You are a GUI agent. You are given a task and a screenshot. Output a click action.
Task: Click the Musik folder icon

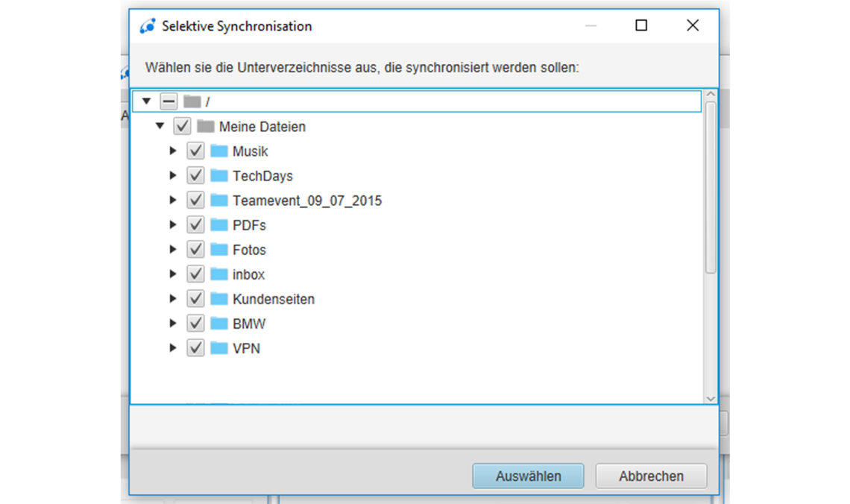(x=219, y=151)
